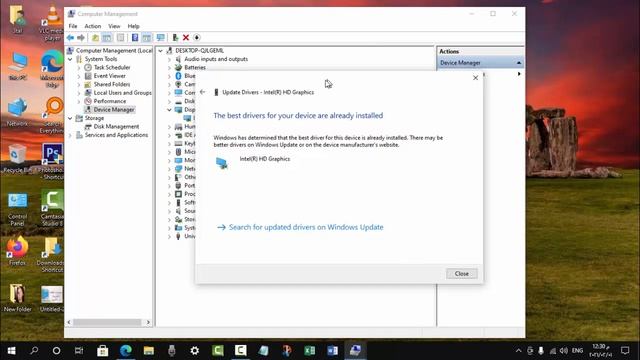The image size is (640, 360).
Task: Open Microsoft Edge from the taskbar
Action: click(x=126, y=351)
